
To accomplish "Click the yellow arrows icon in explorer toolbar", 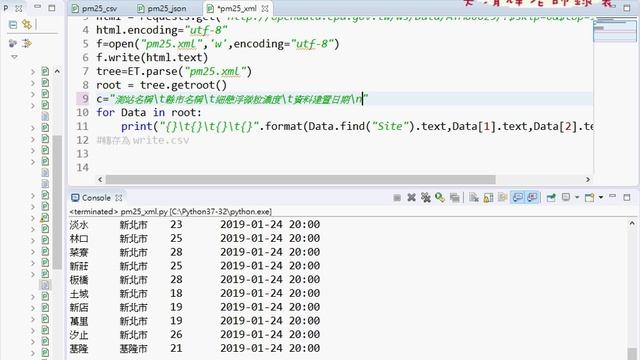I will [x=27, y=43].
